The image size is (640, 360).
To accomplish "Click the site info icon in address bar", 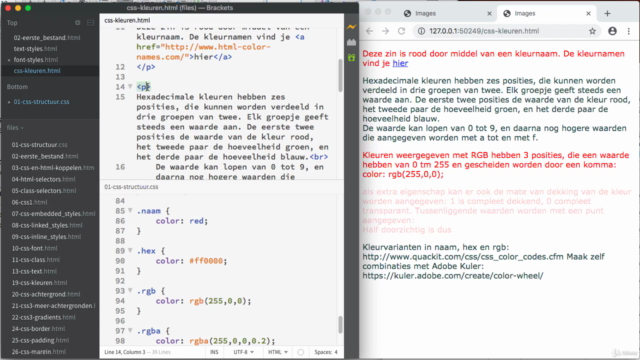I will (x=422, y=31).
